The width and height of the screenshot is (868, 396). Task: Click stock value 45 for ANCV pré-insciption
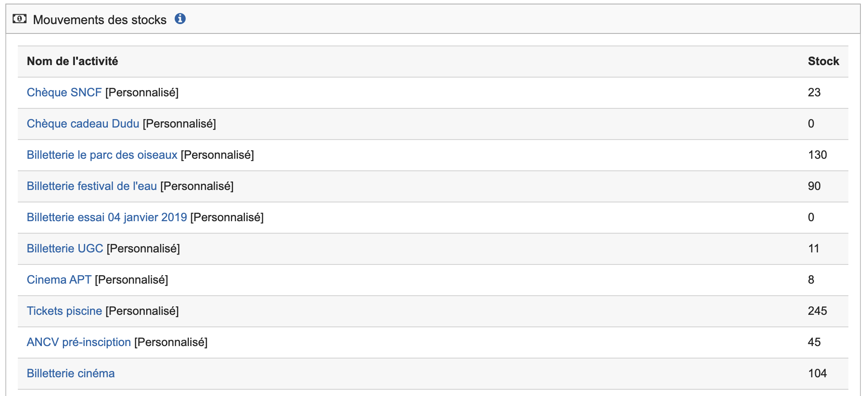814,342
